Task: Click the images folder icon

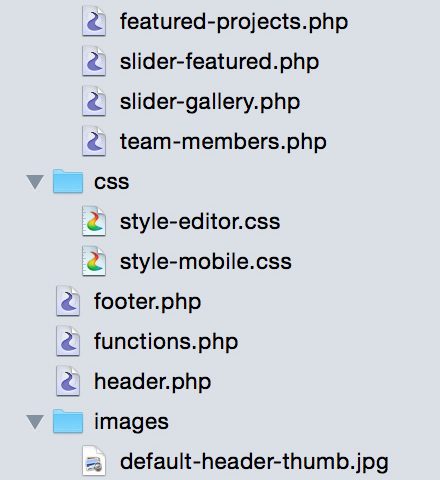Action: pyautogui.click(x=68, y=421)
